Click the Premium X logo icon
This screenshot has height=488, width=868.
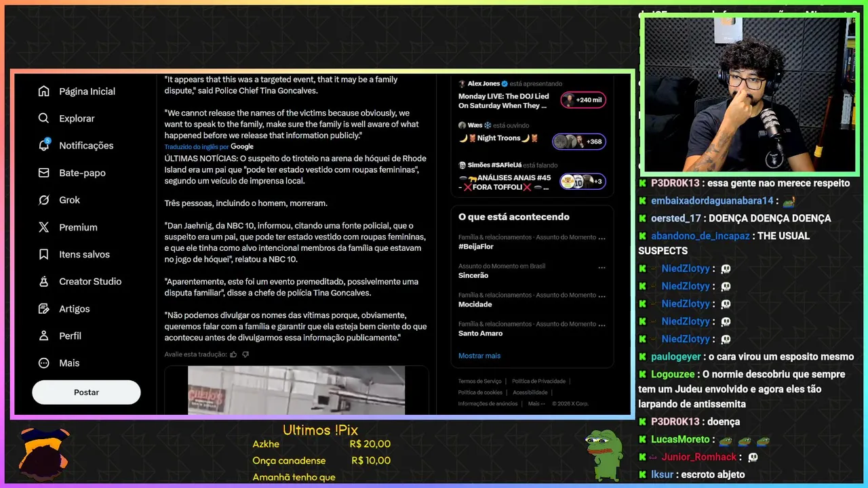click(x=44, y=227)
